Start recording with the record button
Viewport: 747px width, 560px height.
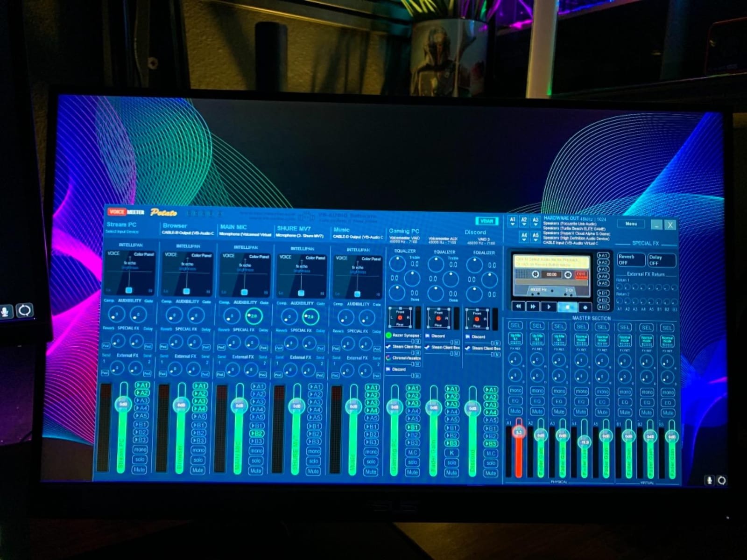pyautogui.click(x=585, y=307)
